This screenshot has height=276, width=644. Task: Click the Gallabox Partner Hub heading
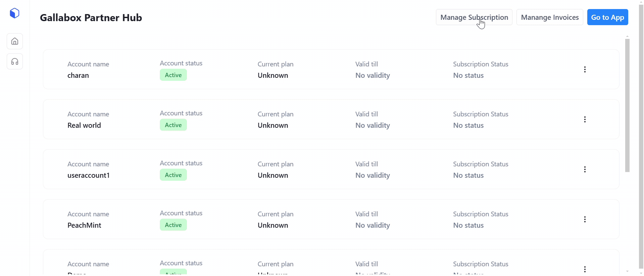click(x=91, y=17)
